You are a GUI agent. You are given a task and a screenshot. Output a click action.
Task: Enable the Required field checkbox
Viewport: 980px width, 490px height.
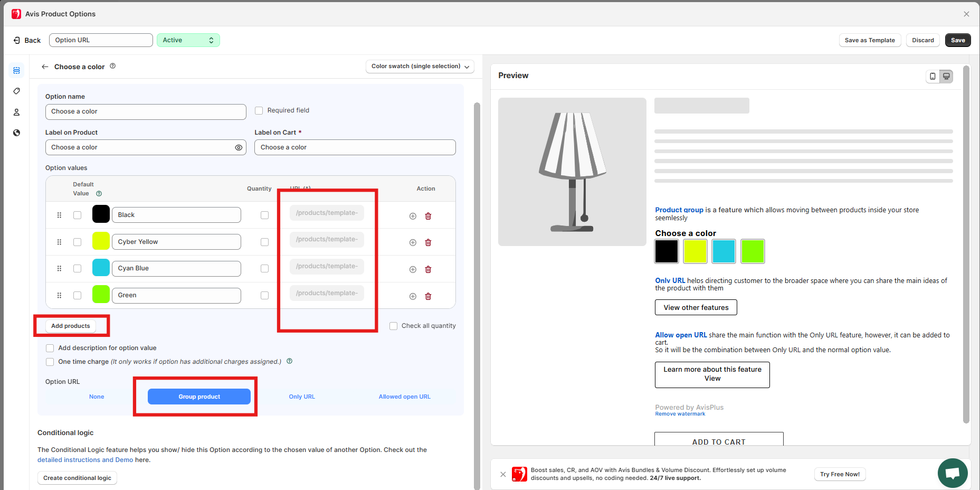click(259, 110)
